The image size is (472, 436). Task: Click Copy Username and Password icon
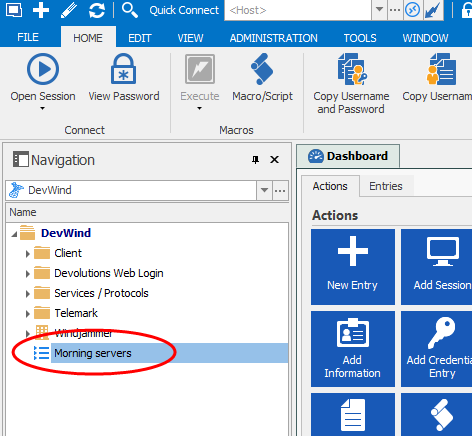coord(352,69)
